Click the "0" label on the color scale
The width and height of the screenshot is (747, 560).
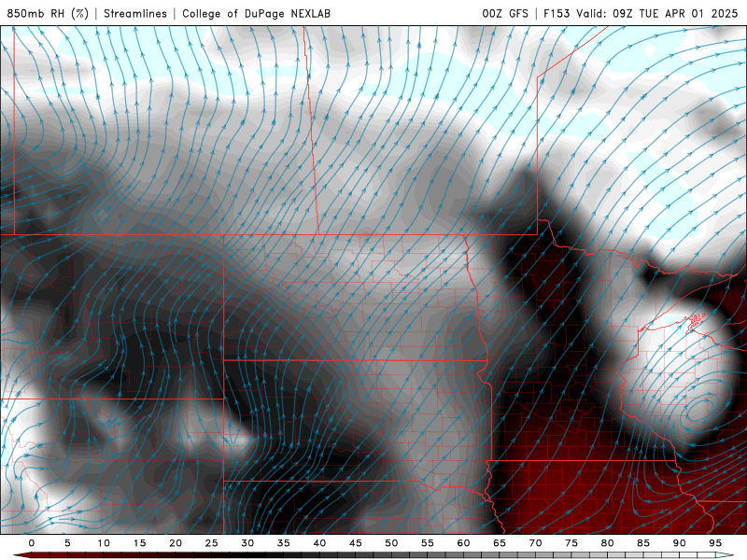32,543
